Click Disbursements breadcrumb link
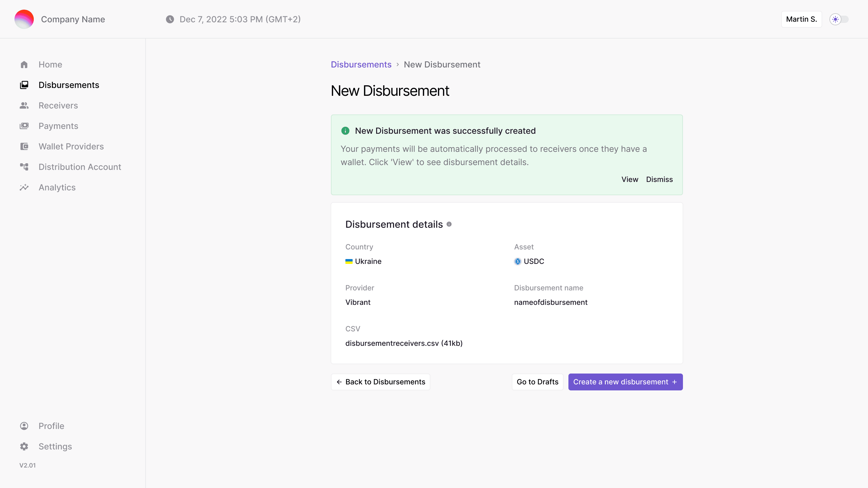The height and width of the screenshot is (488, 868). (361, 64)
